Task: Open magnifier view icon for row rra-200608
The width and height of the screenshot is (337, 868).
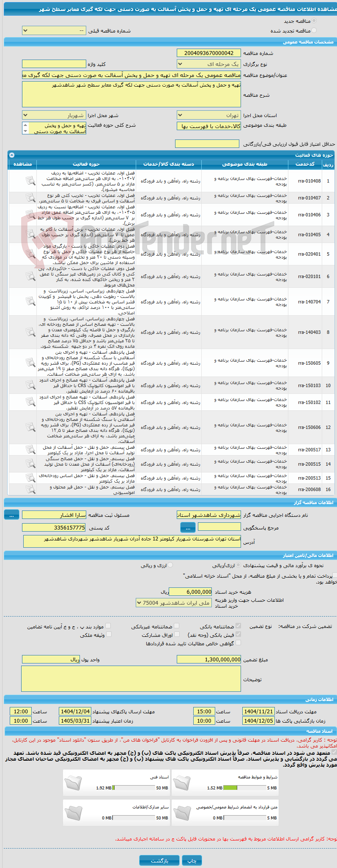Action: pos(30,489)
